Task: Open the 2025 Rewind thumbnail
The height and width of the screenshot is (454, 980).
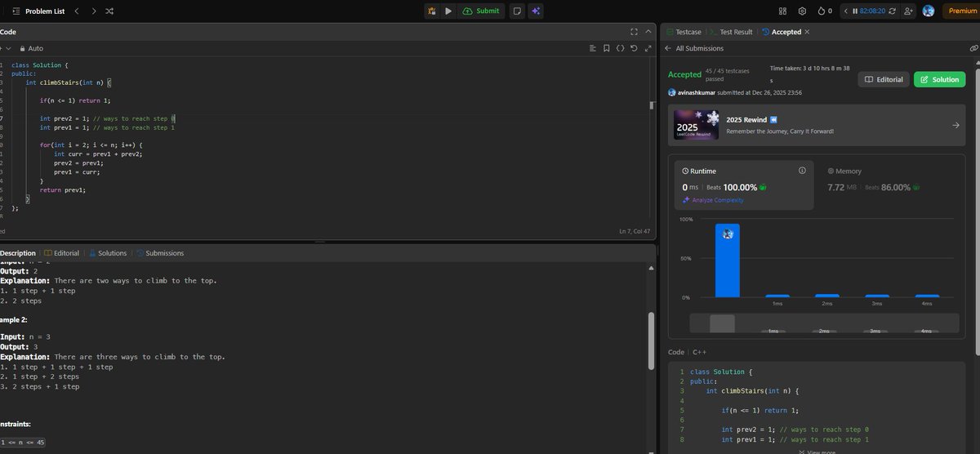Action: [696, 126]
